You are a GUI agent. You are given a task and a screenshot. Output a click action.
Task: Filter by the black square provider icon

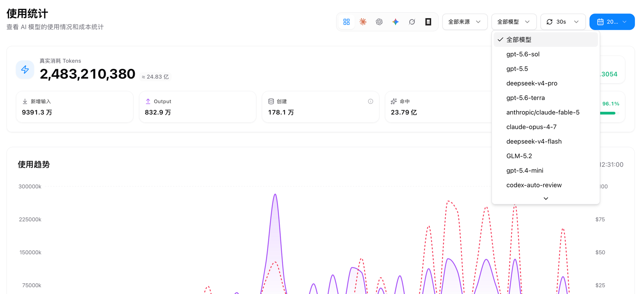pos(428,22)
